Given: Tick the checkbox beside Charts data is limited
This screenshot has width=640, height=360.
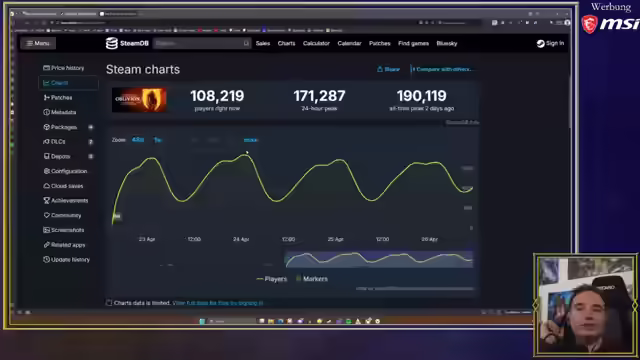Looking at the screenshot, I should 109,303.
